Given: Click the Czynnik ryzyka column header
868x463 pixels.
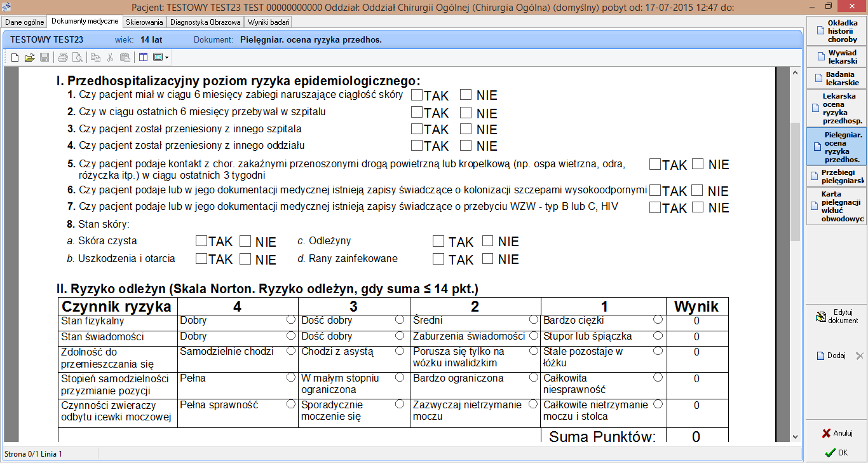Looking at the screenshot, I should [116, 307].
